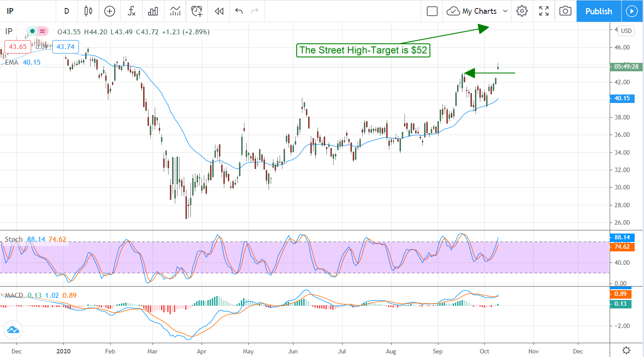Create an alert using the alarm clock icon
The height and width of the screenshot is (357, 644).
197,11
